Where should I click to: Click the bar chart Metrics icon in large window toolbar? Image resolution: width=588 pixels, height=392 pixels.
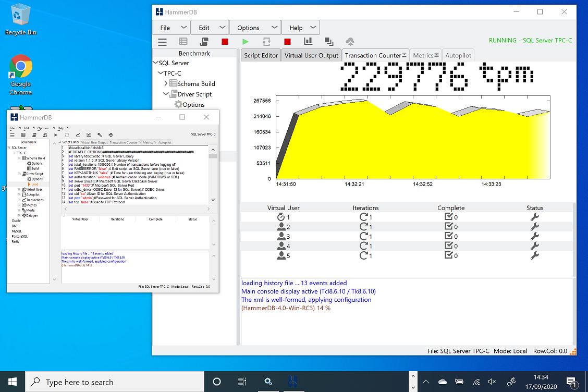click(308, 41)
